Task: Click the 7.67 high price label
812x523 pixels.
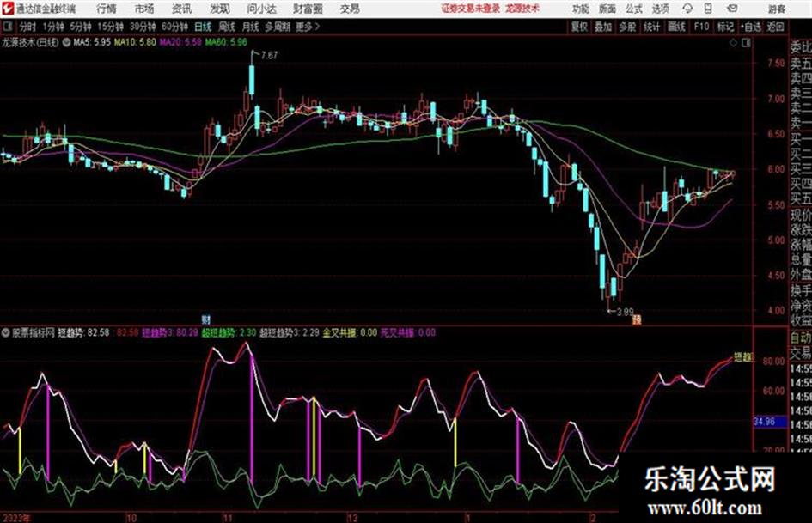Action: coord(269,55)
